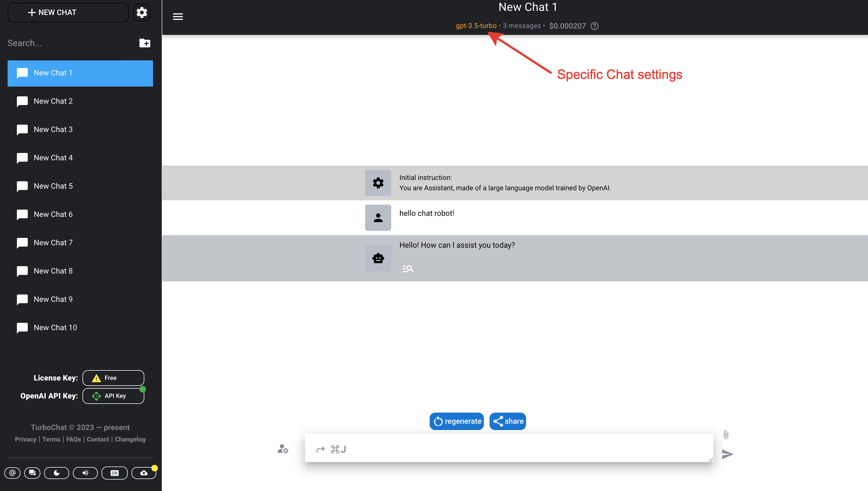Image resolution: width=868 pixels, height=491 pixels.
Task: Open the message details search icon
Action: (408, 268)
